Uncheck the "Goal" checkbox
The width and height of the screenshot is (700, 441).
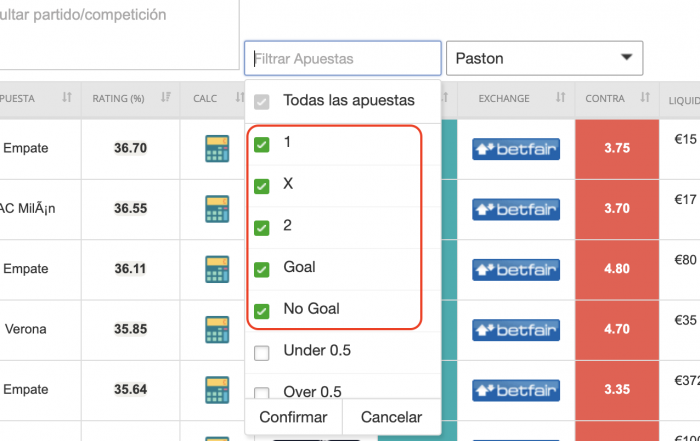pyautogui.click(x=262, y=270)
